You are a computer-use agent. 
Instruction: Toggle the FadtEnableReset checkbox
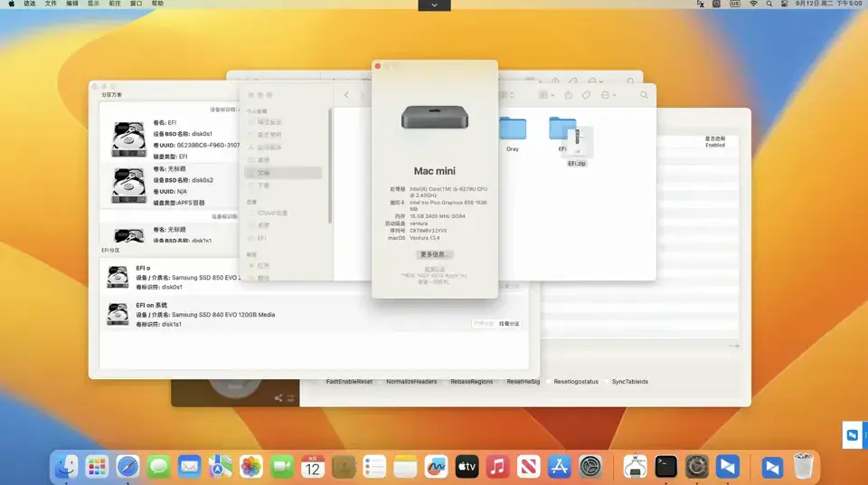(x=320, y=381)
